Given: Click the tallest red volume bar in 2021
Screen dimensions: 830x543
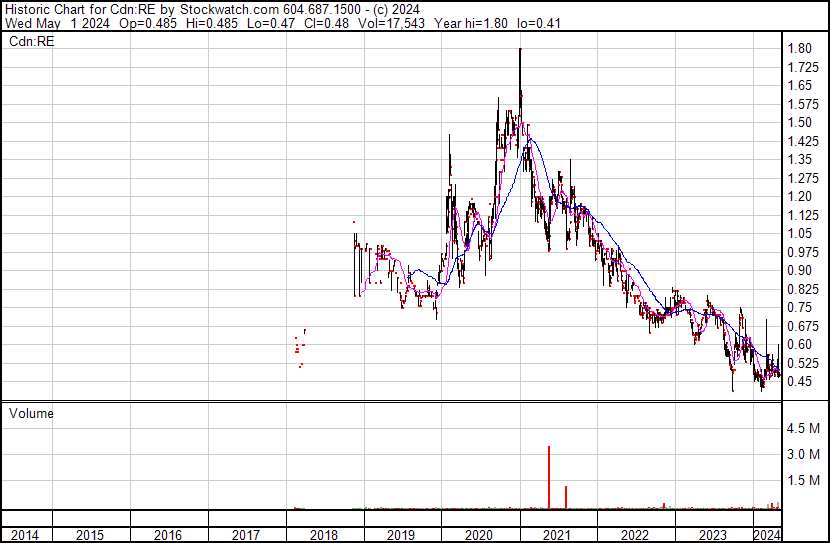Looking at the screenshot, I should tap(549, 477).
